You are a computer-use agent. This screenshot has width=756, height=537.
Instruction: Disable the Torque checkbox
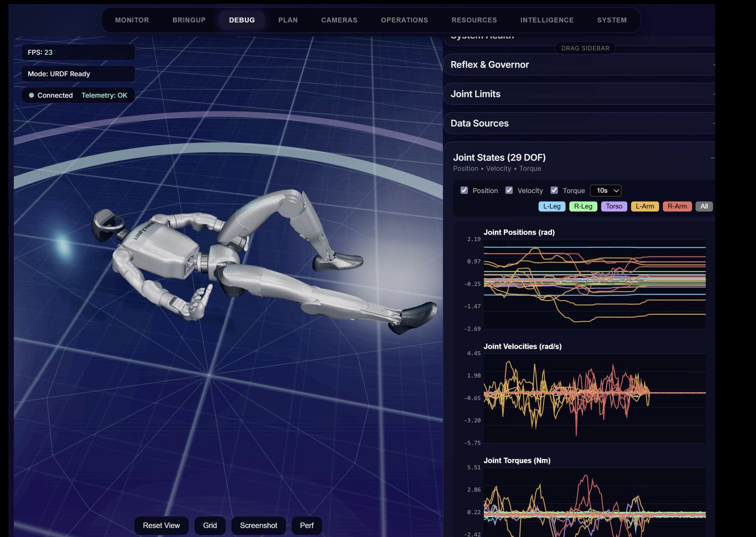point(554,190)
